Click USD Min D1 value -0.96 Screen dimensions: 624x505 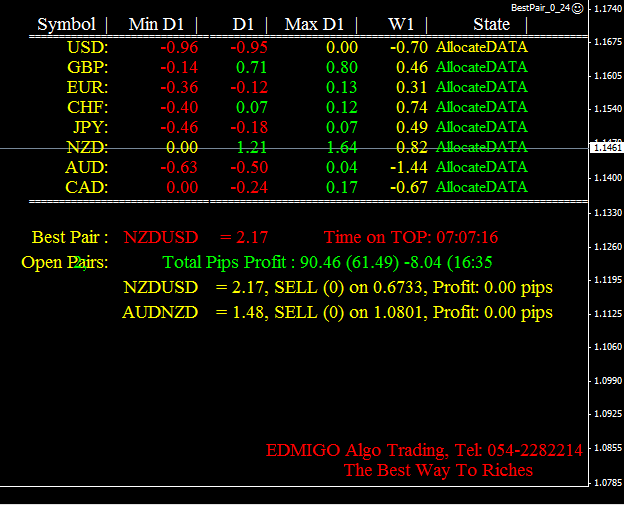(179, 47)
